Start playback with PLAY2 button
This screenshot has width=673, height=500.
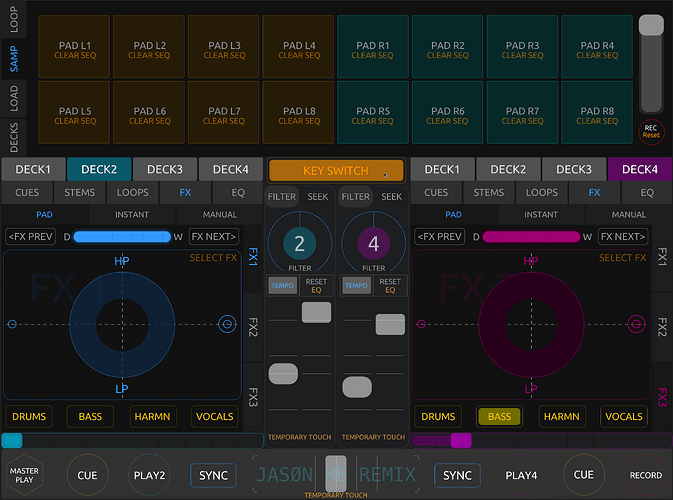[151, 475]
